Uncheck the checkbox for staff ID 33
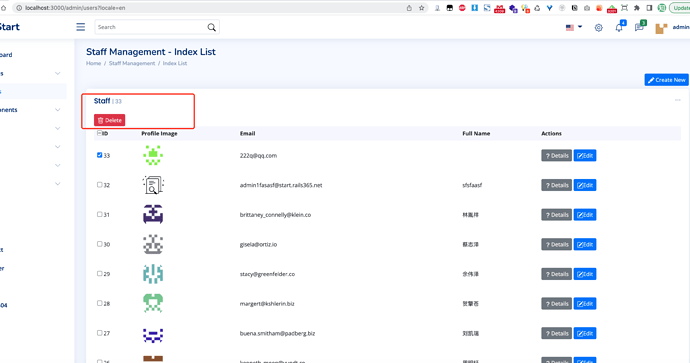 click(x=99, y=155)
